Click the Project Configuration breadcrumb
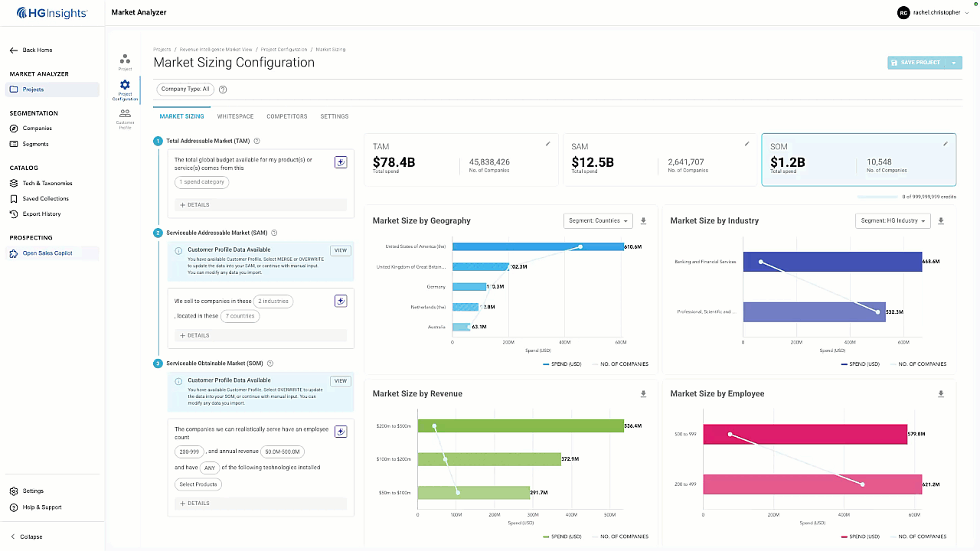This screenshot has height=551, width=980. point(284,50)
